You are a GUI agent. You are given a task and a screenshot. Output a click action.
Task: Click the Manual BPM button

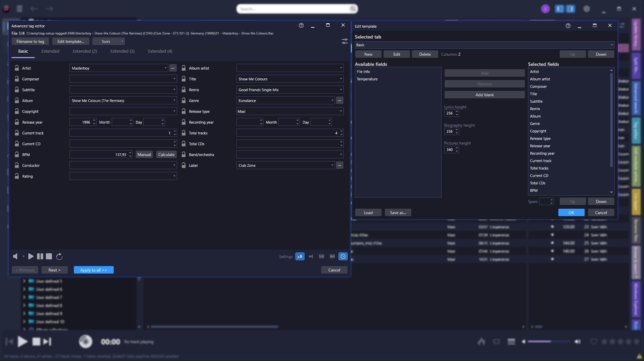click(144, 154)
